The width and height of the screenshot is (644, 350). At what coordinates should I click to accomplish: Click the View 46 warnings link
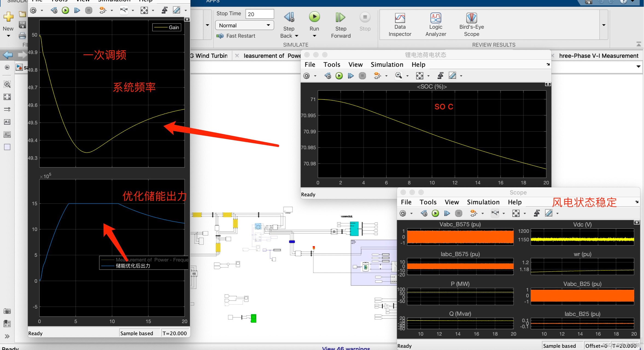346,348
